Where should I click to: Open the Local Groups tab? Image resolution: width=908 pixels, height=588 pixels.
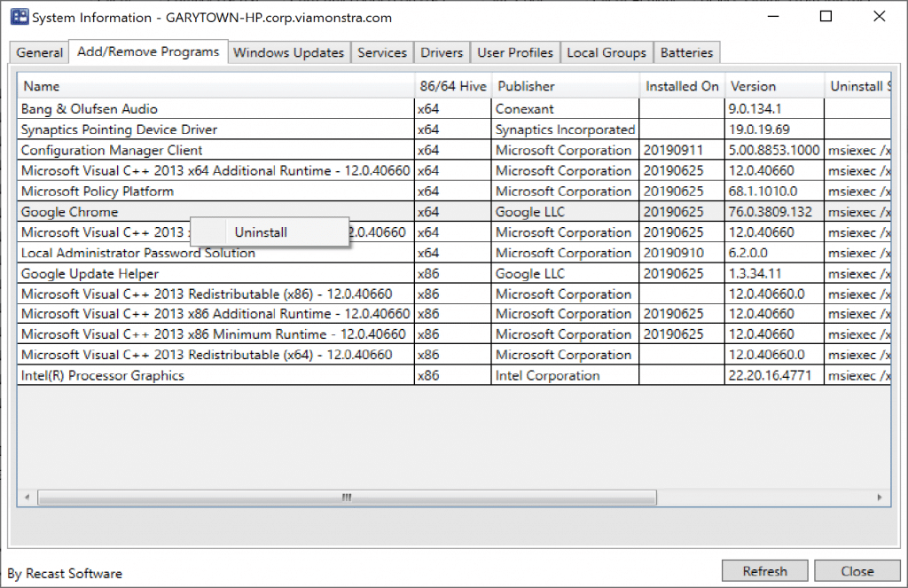pyautogui.click(x=607, y=52)
